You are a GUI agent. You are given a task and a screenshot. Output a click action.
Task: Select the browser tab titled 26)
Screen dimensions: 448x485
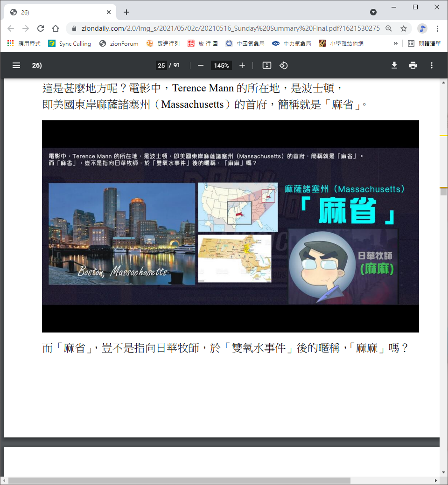pos(60,12)
